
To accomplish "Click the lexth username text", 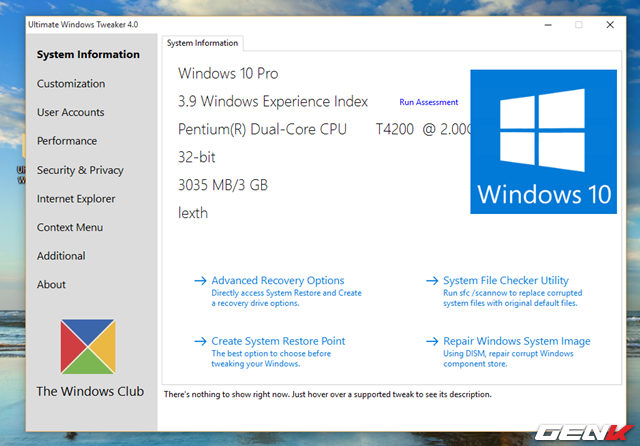I will pyautogui.click(x=193, y=213).
